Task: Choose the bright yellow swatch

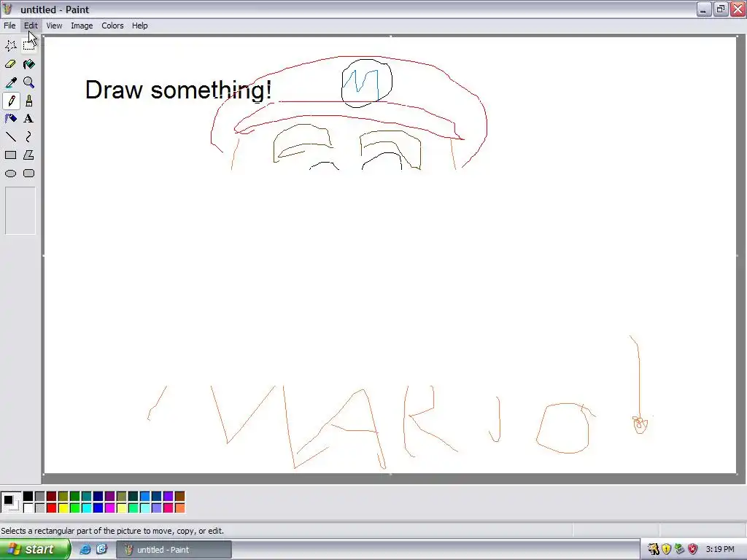Action: click(63, 508)
